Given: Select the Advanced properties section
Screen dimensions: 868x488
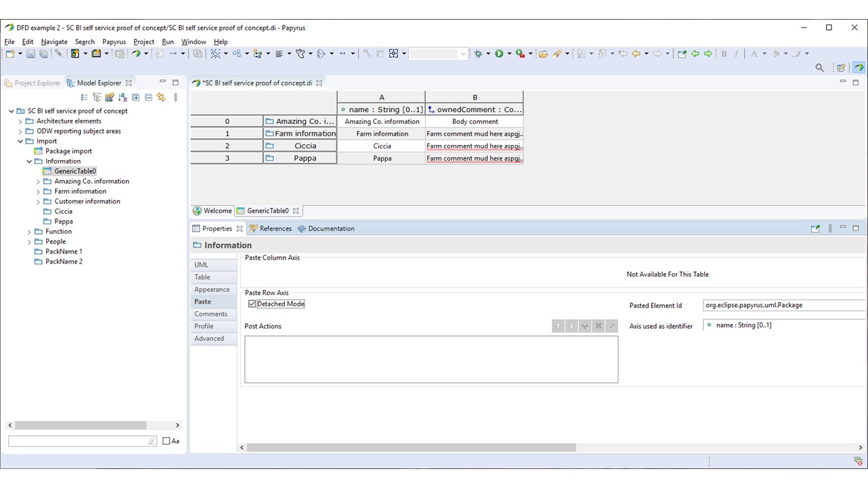Looking at the screenshot, I should (214, 338).
